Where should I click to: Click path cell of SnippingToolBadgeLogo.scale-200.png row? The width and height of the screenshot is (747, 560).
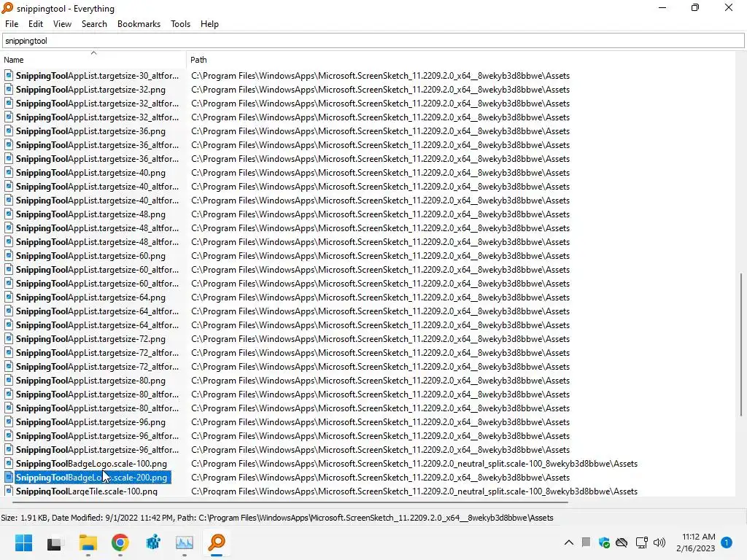pyautogui.click(x=380, y=477)
